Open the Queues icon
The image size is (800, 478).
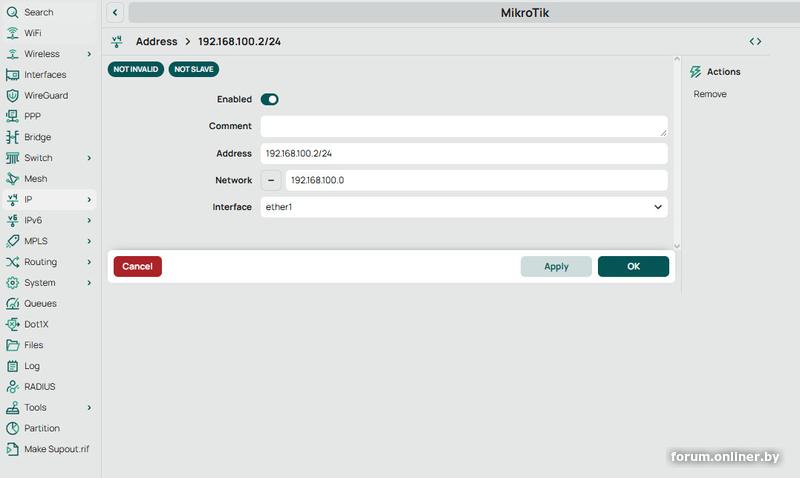click(12, 304)
